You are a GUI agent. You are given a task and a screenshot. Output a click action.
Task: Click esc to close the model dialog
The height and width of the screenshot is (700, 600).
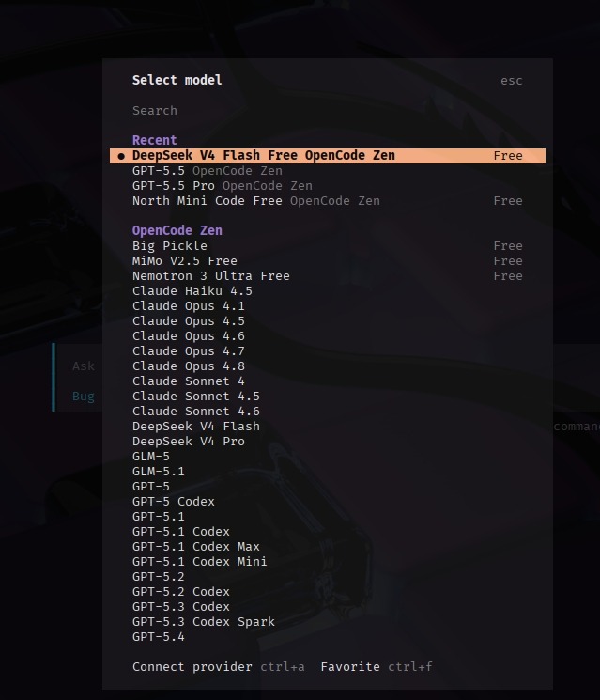click(511, 81)
